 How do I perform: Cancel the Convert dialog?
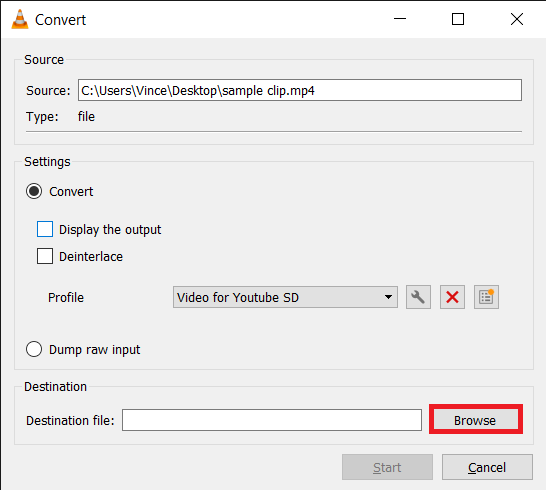pyautogui.click(x=487, y=467)
